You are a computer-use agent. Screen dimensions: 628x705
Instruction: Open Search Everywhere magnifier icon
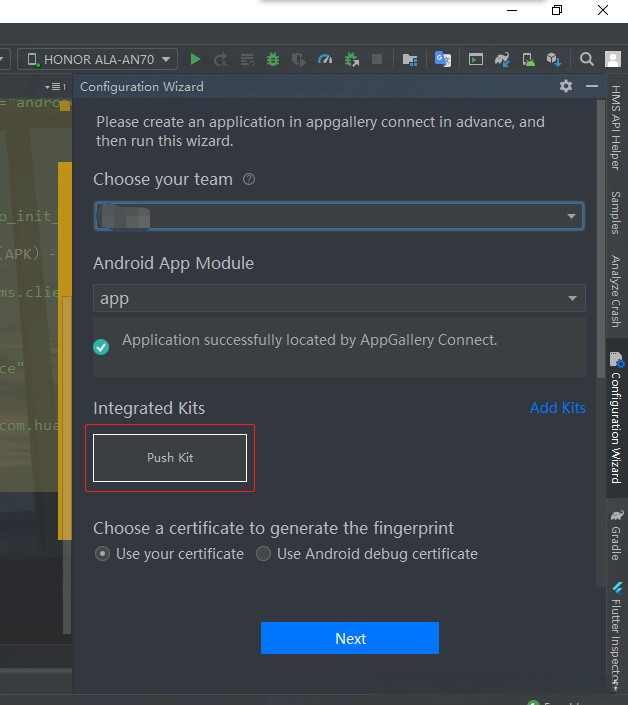point(586,59)
